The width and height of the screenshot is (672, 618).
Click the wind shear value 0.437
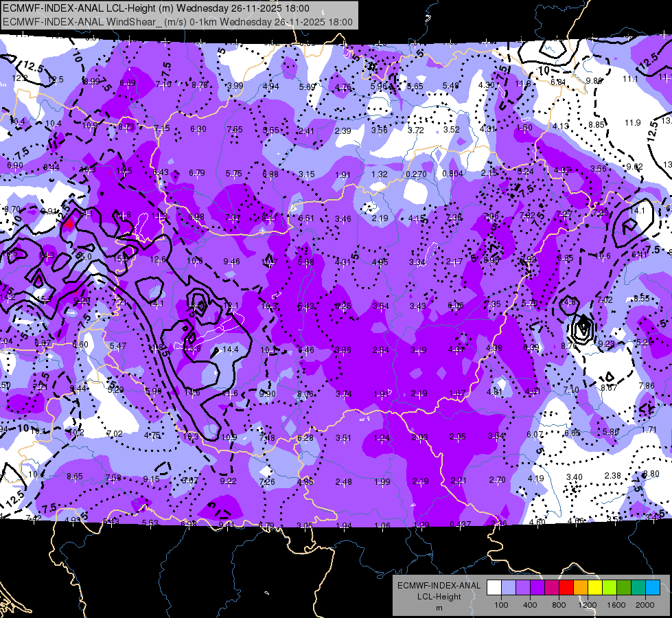coord(461,524)
